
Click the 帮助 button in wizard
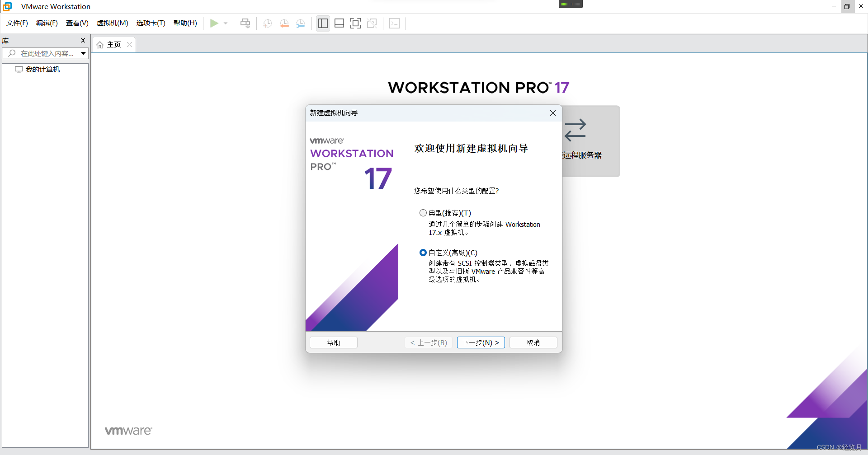click(x=334, y=342)
